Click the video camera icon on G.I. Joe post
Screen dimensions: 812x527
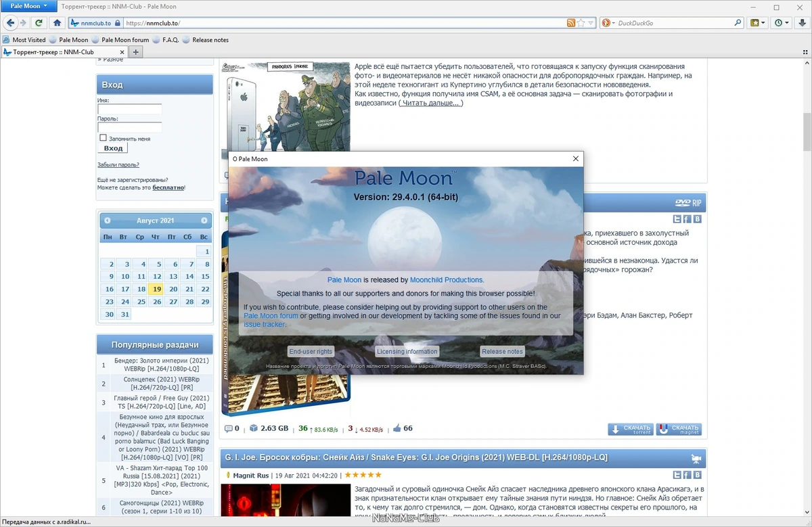pyautogui.click(x=696, y=459)
